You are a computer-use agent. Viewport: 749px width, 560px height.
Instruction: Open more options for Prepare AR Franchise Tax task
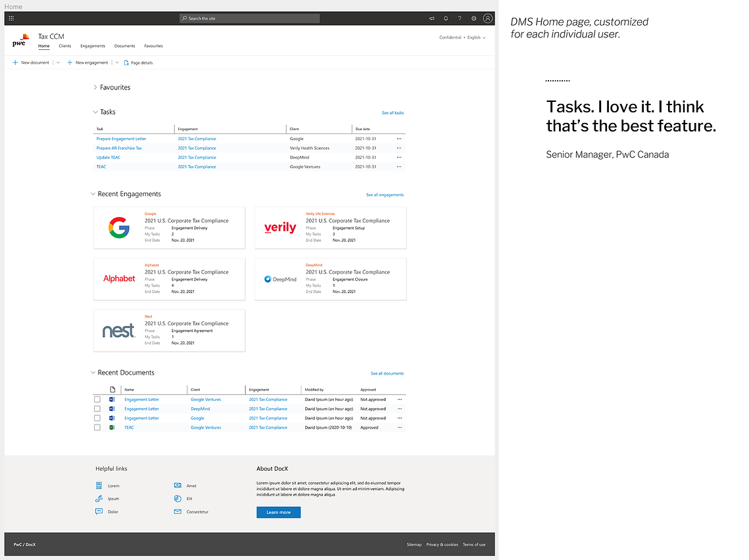point(399,148)
